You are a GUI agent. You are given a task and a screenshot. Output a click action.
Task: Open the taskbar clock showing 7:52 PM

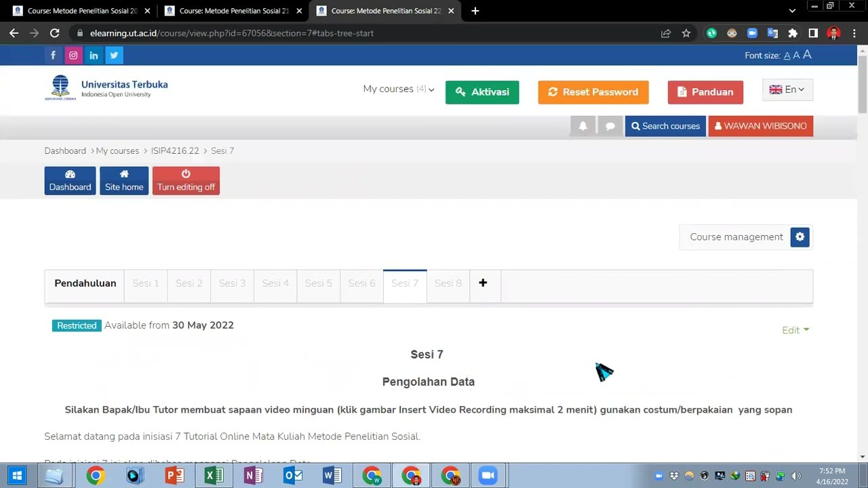832,476
